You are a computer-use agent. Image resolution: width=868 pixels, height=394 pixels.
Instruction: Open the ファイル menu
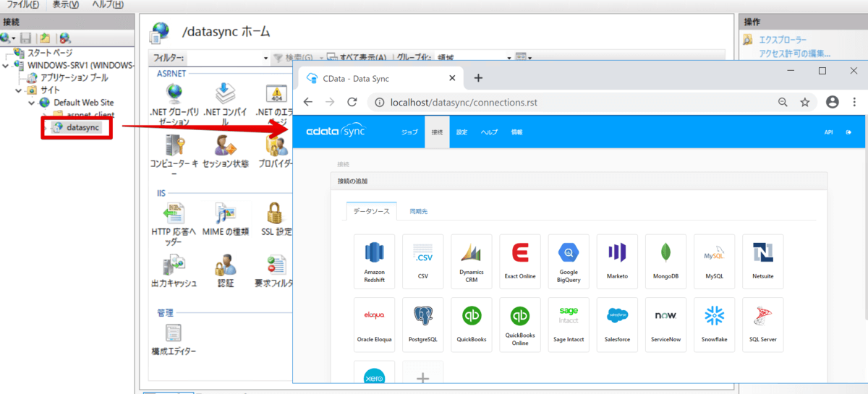[x=22, y=4]
